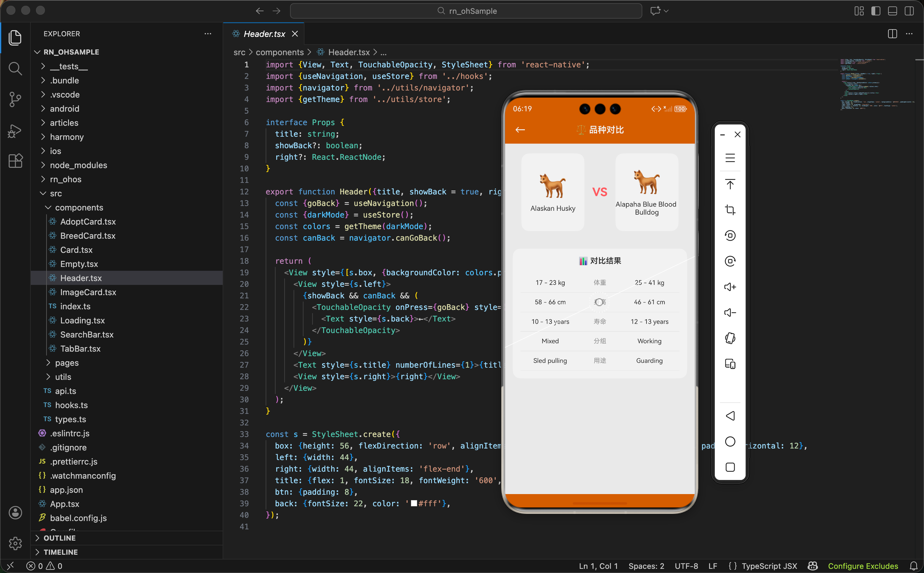Image resolution: width=924 pixels, height=573 pixels.
Task: Open Source Control view
Action: [15, 100]
